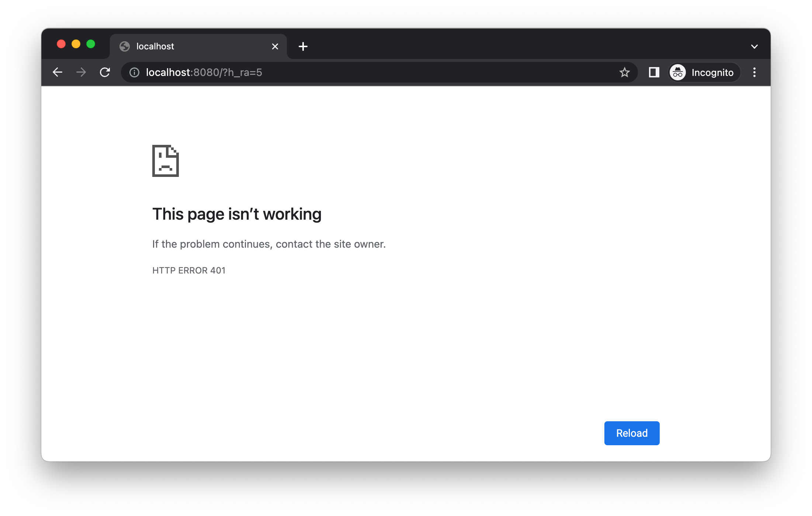Open Chrome three-dot menu
Screen dimensions: 812x516
point(754,72)
